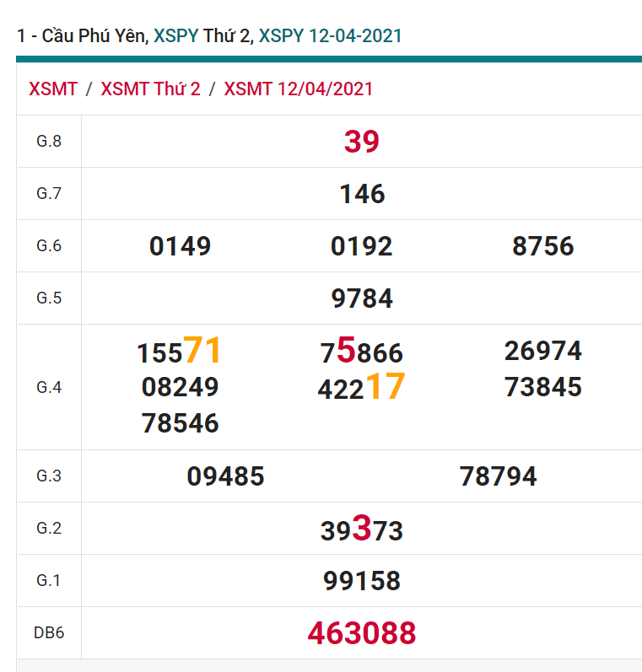Viewport: 642px width, 672px height.
Task: Click the G.4 number 42217
Action: (x=361, y=388)
